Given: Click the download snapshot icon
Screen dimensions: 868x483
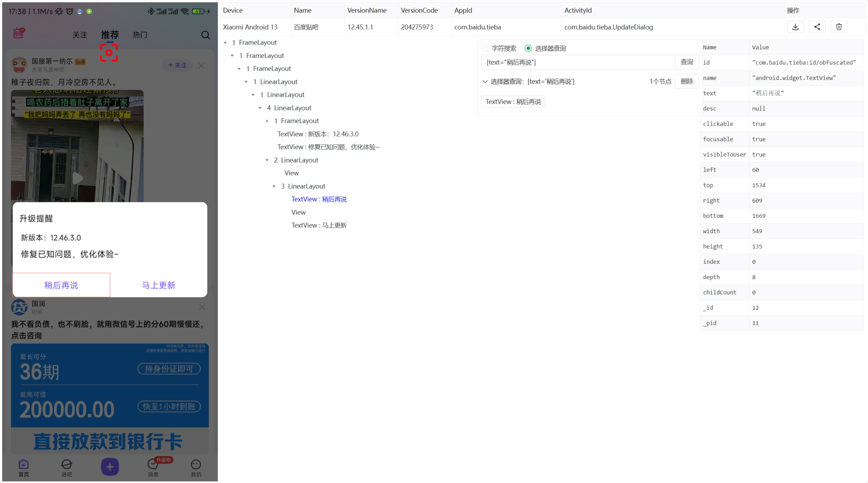Looking at the screenshot, I should coord(795,27).
